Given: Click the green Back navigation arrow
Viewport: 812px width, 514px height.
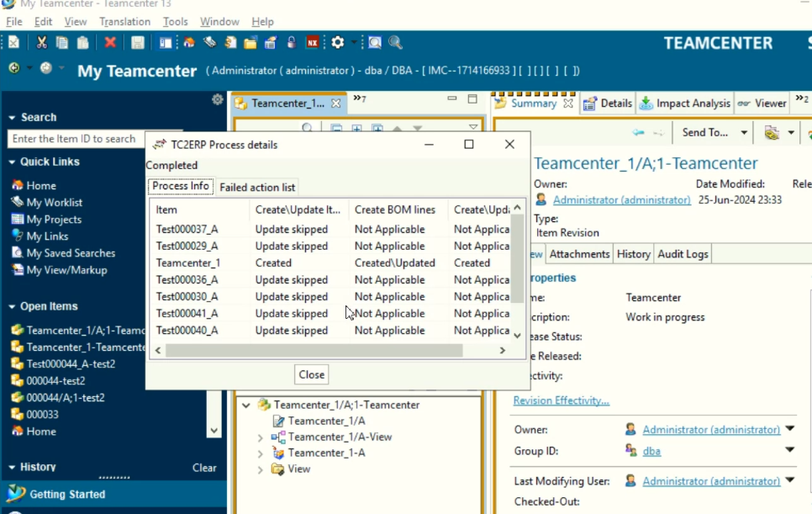Looking at the screenshot, I should pyautogui.click(x=14, y=69).
